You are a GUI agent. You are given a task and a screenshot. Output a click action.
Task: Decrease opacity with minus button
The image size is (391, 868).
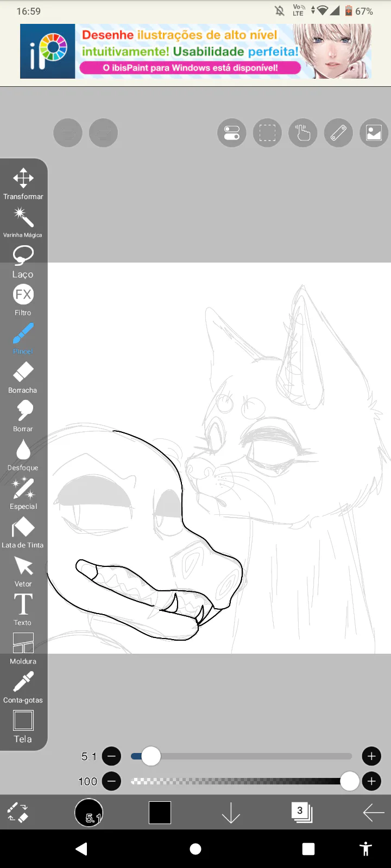112,781
